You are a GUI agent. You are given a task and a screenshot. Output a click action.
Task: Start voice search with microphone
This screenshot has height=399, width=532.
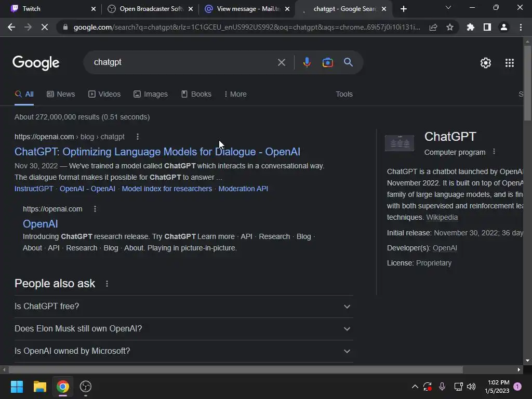pyautogui.click(x=307, y=62)
